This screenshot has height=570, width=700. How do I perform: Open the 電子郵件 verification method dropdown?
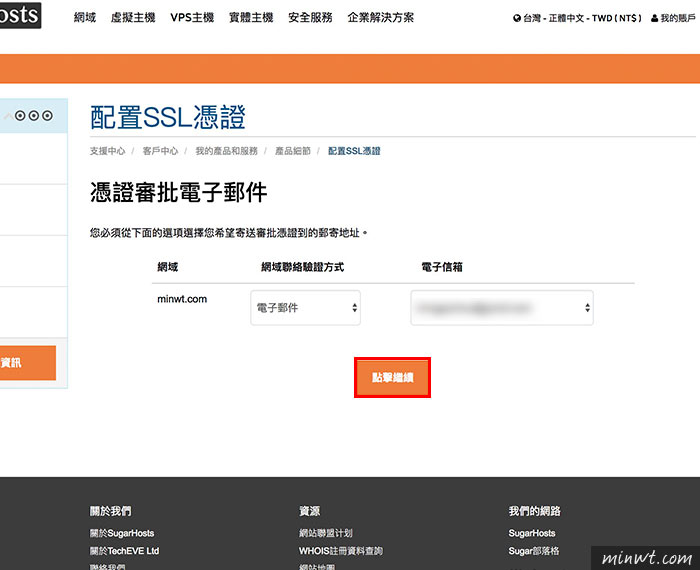[305, 308]
